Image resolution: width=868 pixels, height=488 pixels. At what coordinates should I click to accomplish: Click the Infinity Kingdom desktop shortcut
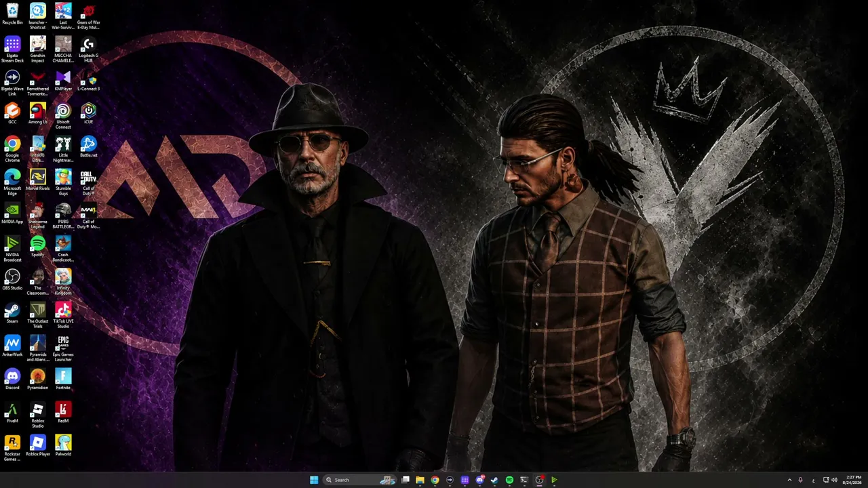coord(63,282)
